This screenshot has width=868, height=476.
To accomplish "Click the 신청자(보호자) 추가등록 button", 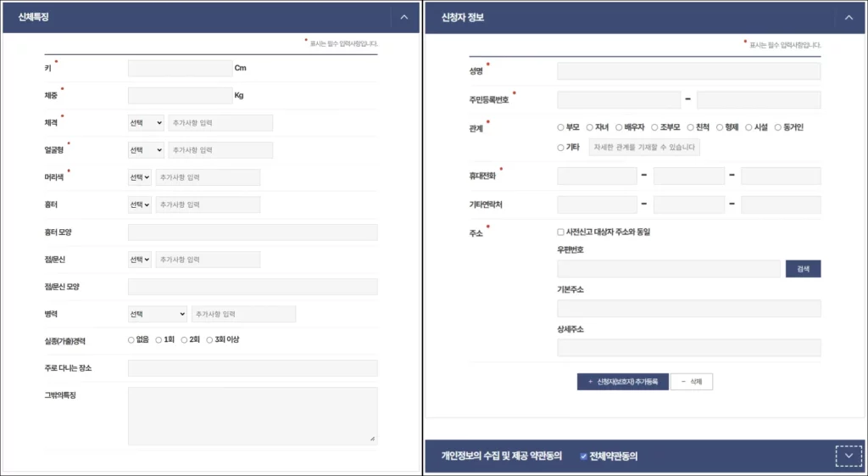I will 623,382.
